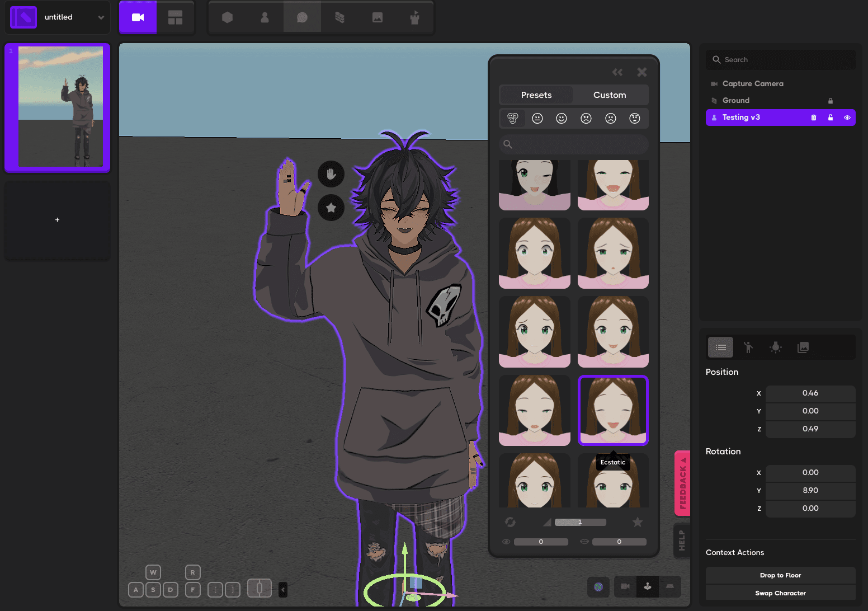Unlock the Ground layer
This screenshot has width=868, height=611.
[831, 100]
